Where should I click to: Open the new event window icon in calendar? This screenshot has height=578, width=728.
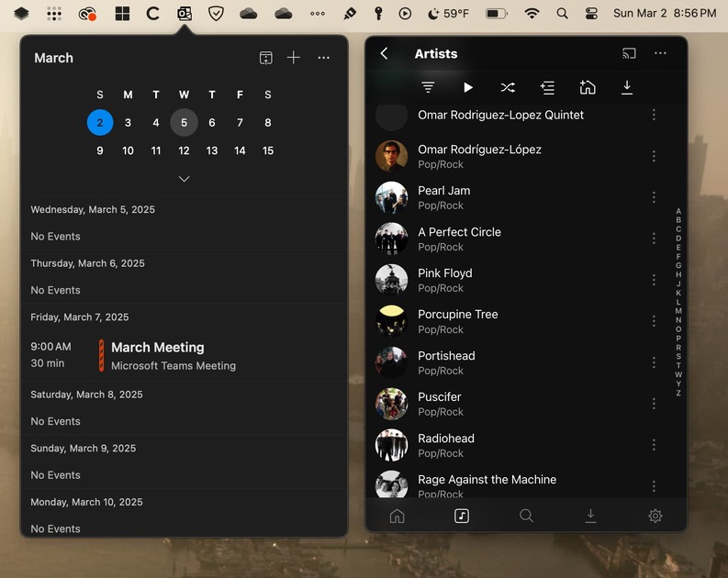(x=265, y=58)
